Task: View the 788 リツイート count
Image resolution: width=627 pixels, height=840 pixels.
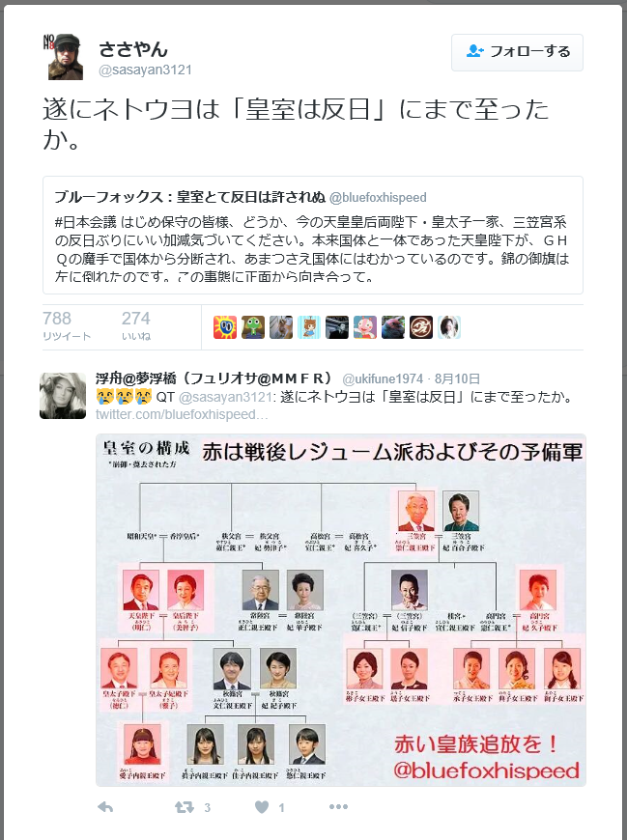Action: click(67, 325)
